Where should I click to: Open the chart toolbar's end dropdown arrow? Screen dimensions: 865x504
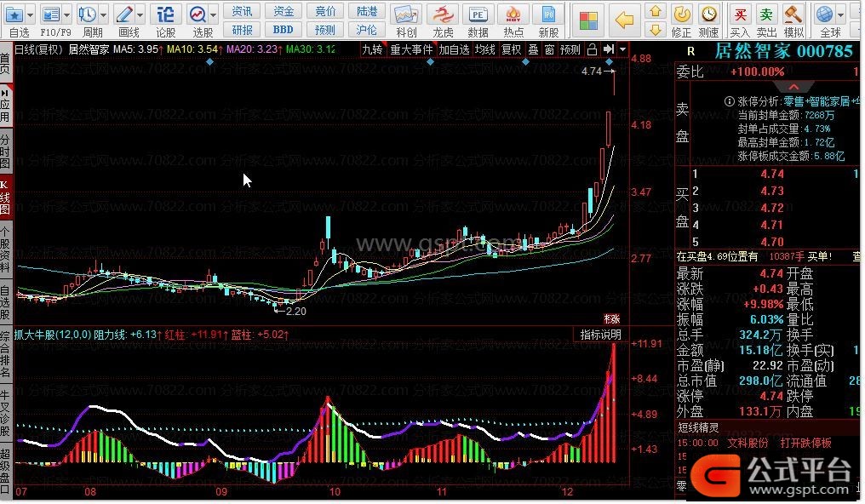623,49
